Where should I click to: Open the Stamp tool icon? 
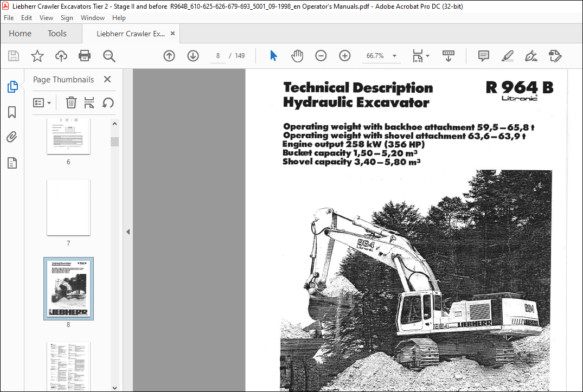tap(555, 56)
